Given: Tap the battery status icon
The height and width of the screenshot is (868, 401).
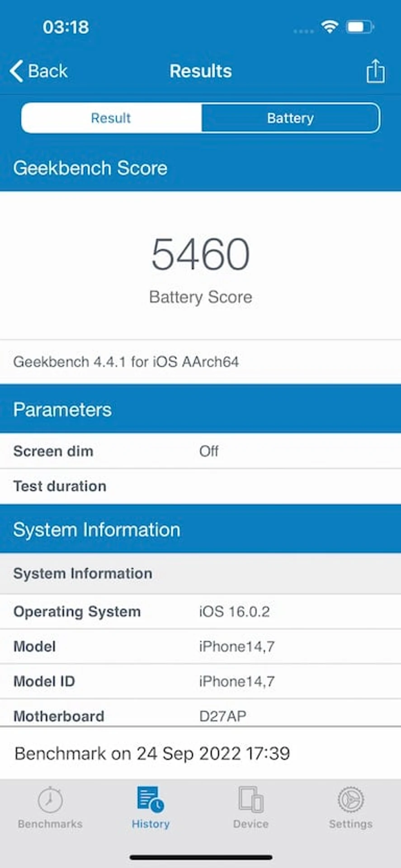Looking at the screenshot, I should point(360,27).
